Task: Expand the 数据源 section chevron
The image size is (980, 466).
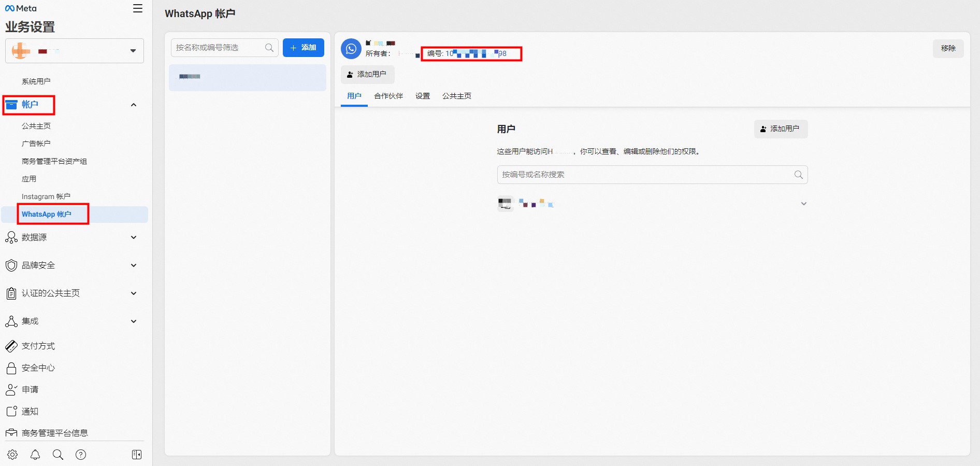Action: tap(134, 237)
